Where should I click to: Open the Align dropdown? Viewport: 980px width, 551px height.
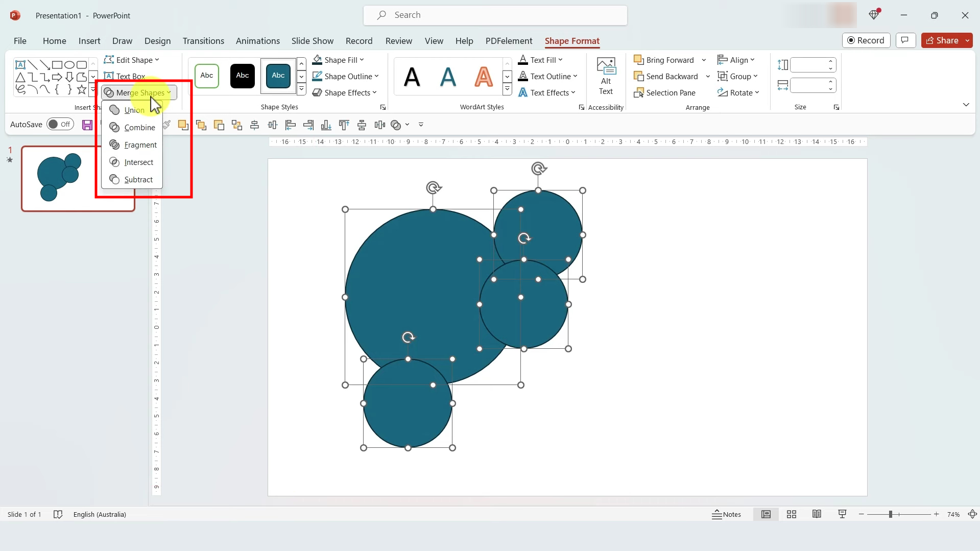736,60
